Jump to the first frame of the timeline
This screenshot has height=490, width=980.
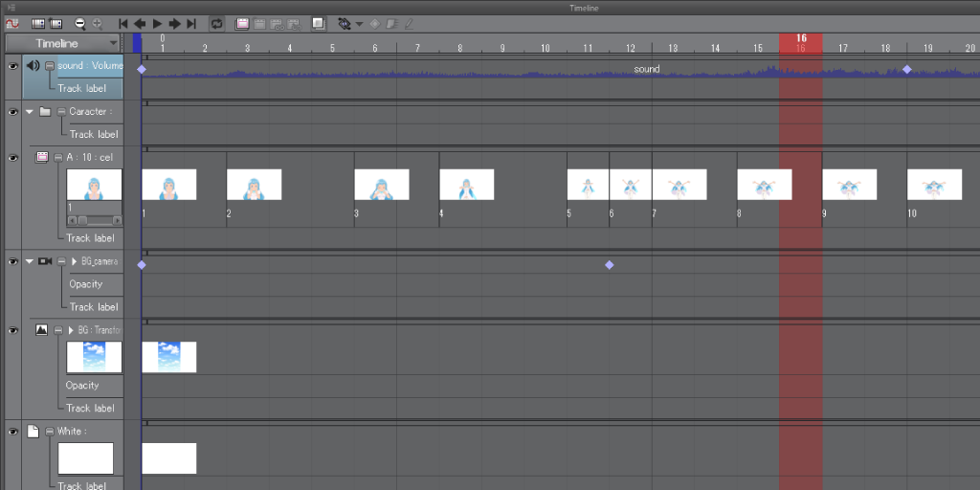click(123, 23)
